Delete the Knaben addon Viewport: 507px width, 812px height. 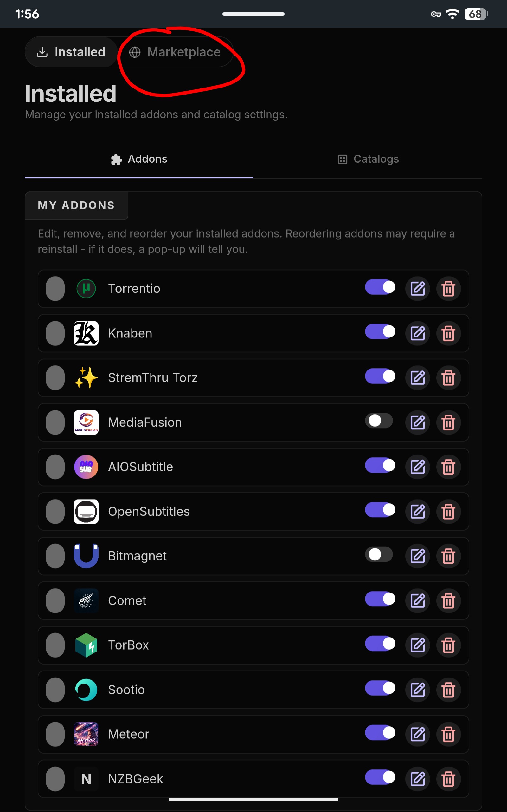pos(448,333)
